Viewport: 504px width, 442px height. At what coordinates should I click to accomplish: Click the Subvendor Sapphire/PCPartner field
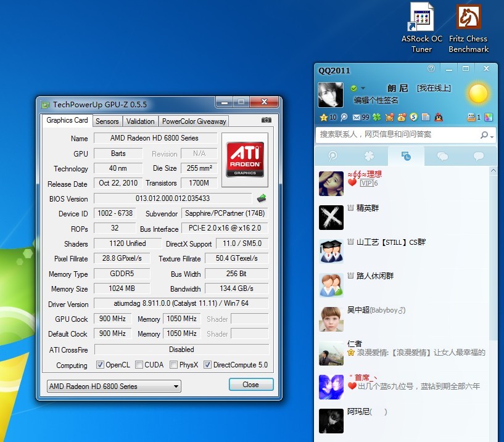[225, 213]
